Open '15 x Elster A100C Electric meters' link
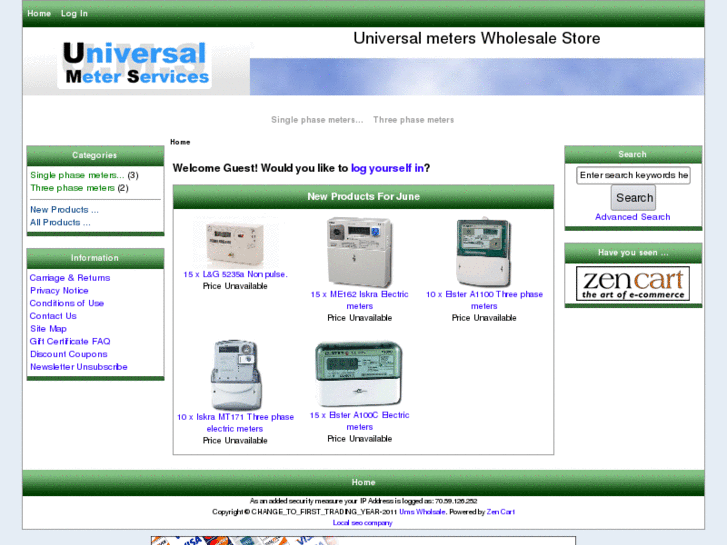Image resolution: width=727 pixels, height=545 pixels. [x=359, y=421]
